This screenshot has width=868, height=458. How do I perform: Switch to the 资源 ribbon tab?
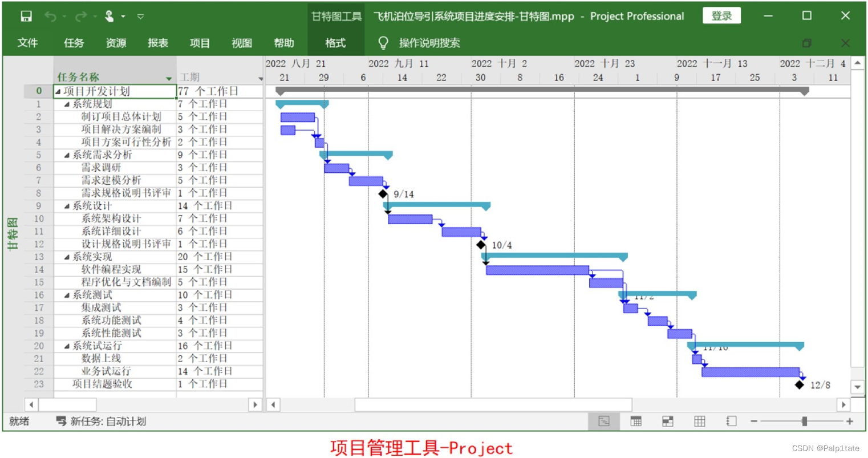[x=116, y=43]
